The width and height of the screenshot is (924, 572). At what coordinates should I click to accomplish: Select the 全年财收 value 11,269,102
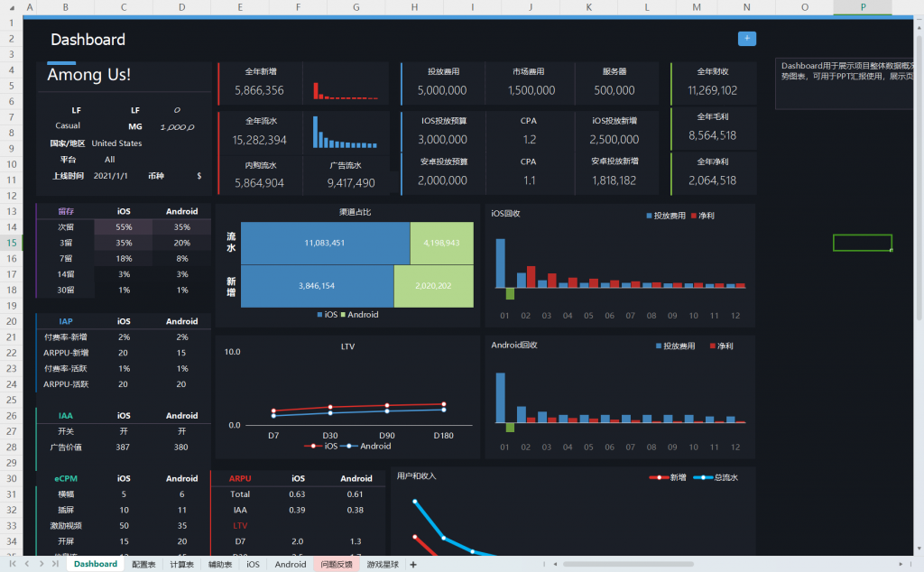click(x=712, y=90)
